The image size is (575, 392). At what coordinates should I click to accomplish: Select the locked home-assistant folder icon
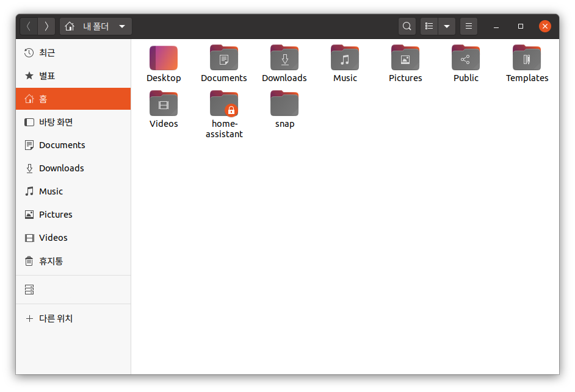click(224, 103)
